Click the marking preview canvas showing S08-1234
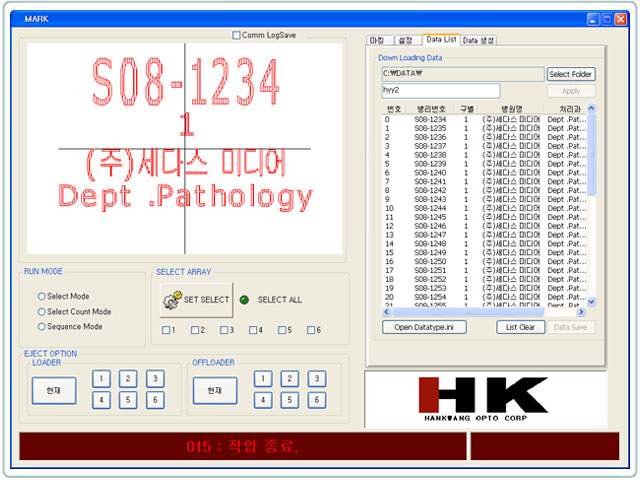 point(184,149)
